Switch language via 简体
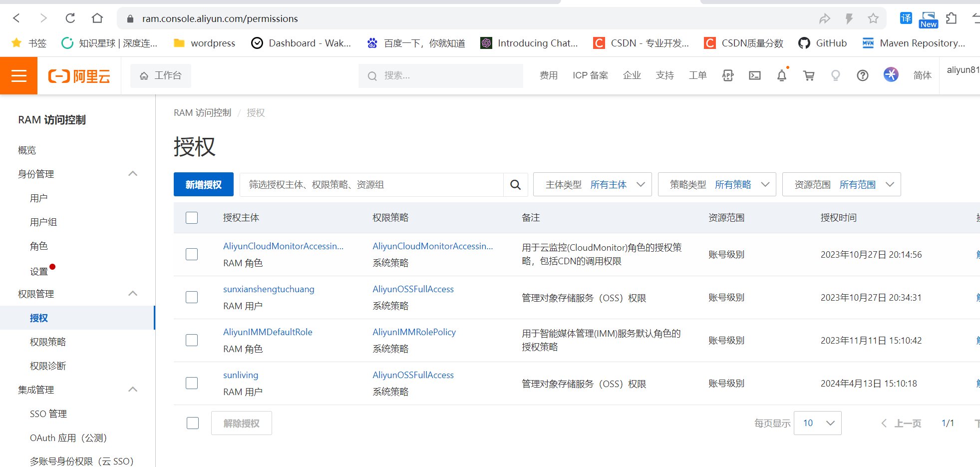980x467 pixels. tap(923, 75)
